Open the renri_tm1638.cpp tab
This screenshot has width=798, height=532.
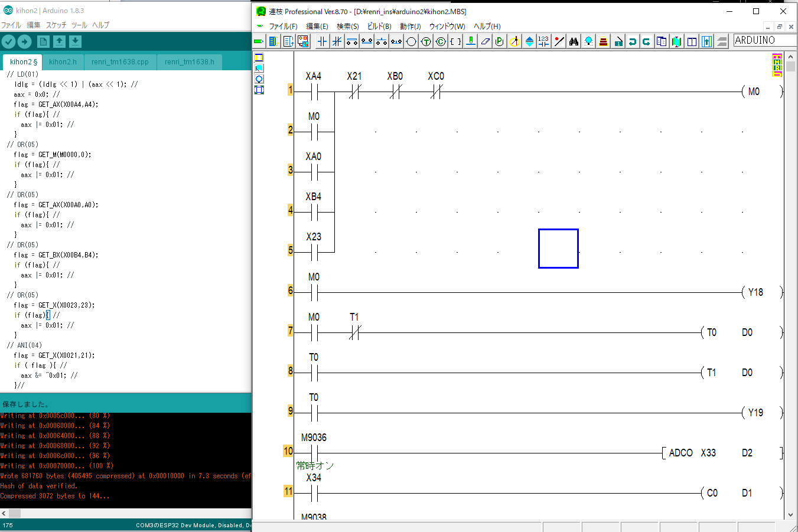point(120,61)
